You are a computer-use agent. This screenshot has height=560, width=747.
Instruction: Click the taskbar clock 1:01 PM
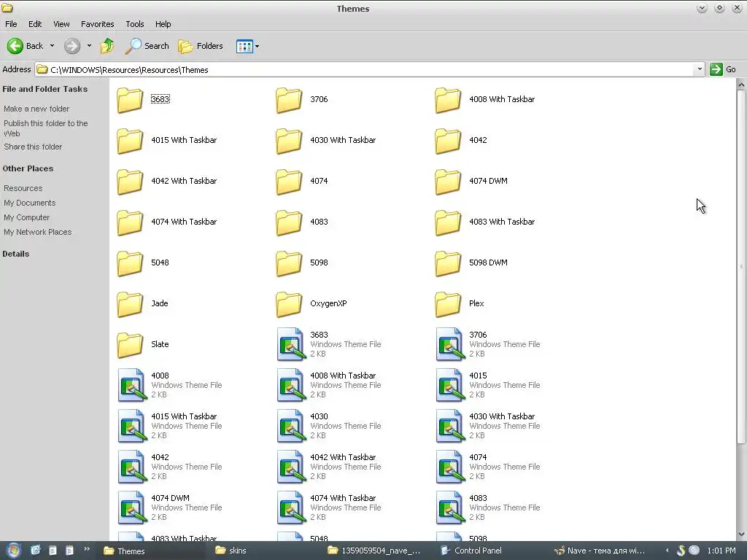pyautogui.click(x=721, y=551)
